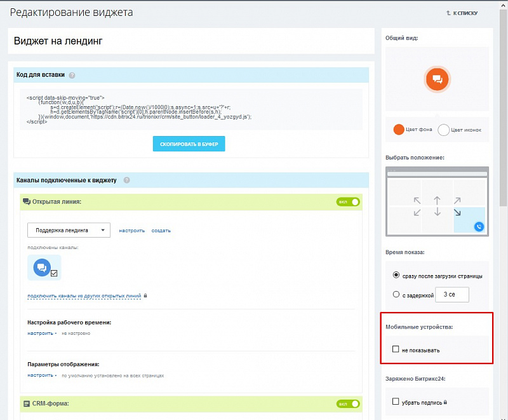508x420 pixels.
Task: Click подключены каналы label
Action: coord(53,248)
